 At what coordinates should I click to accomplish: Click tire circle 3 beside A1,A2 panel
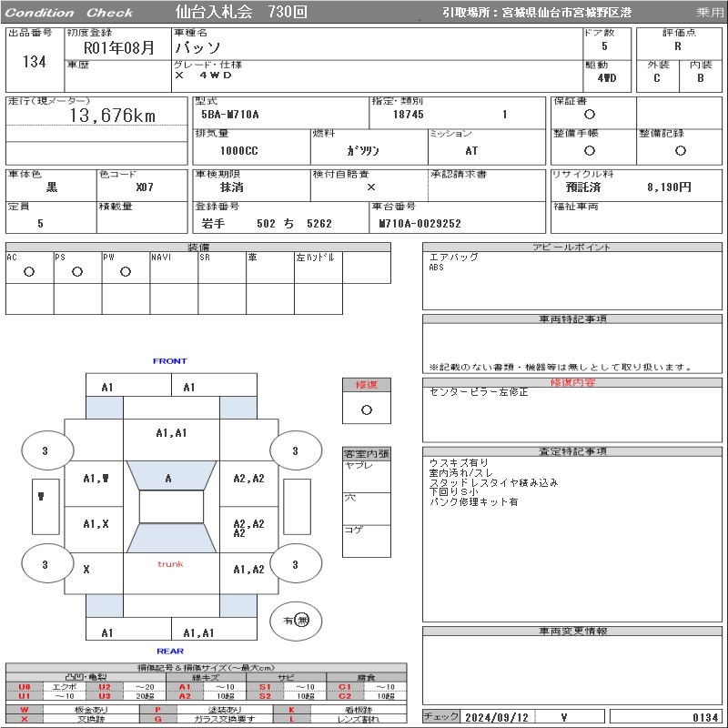pos(296,564)
